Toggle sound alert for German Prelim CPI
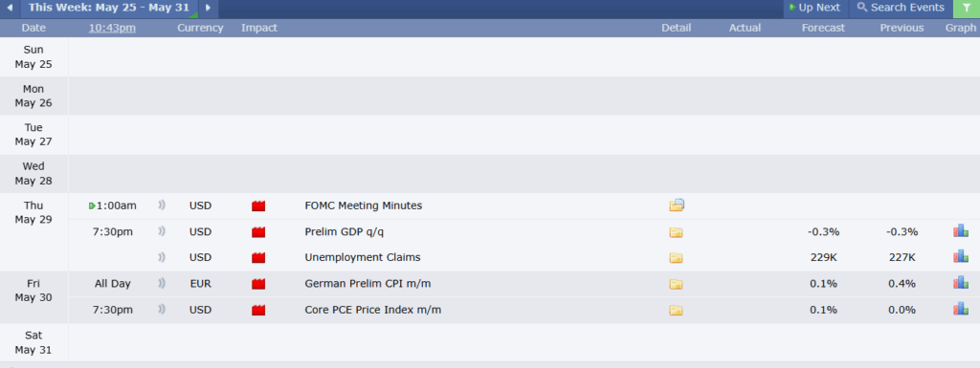Viewport: 980px width, 368px height. (x=161, y=284)
